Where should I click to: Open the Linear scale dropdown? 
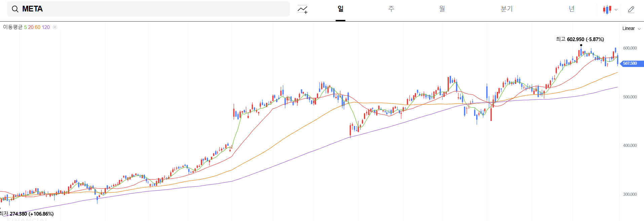click(632, 28)
